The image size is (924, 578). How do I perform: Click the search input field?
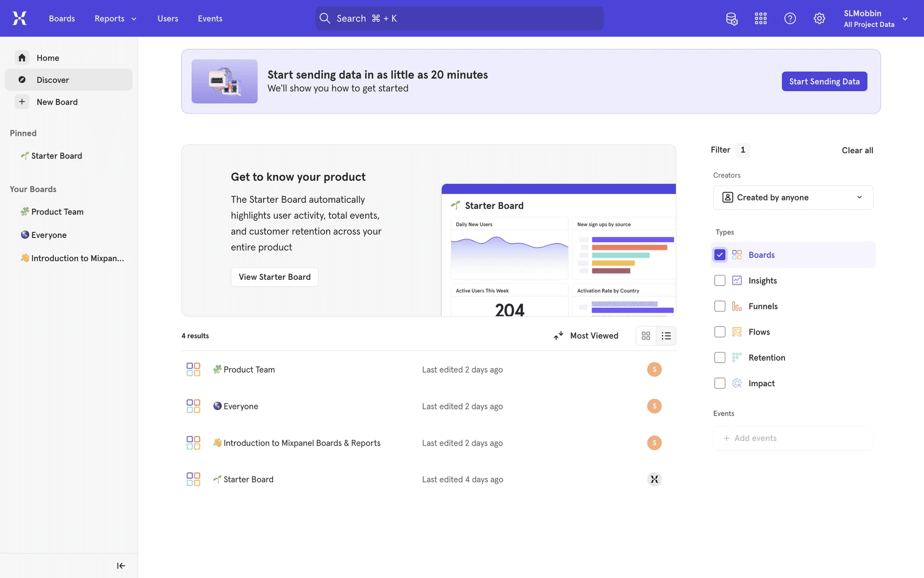tap(459, 18)
